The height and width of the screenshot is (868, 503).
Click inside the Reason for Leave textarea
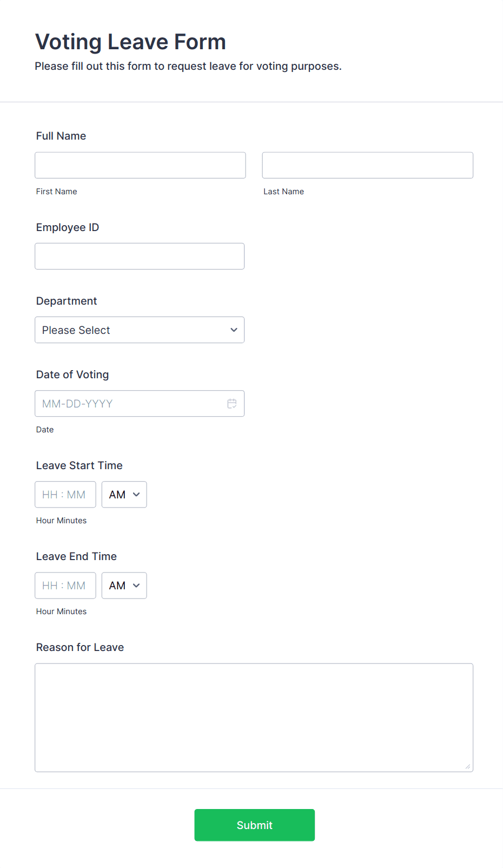coord(254,718)
